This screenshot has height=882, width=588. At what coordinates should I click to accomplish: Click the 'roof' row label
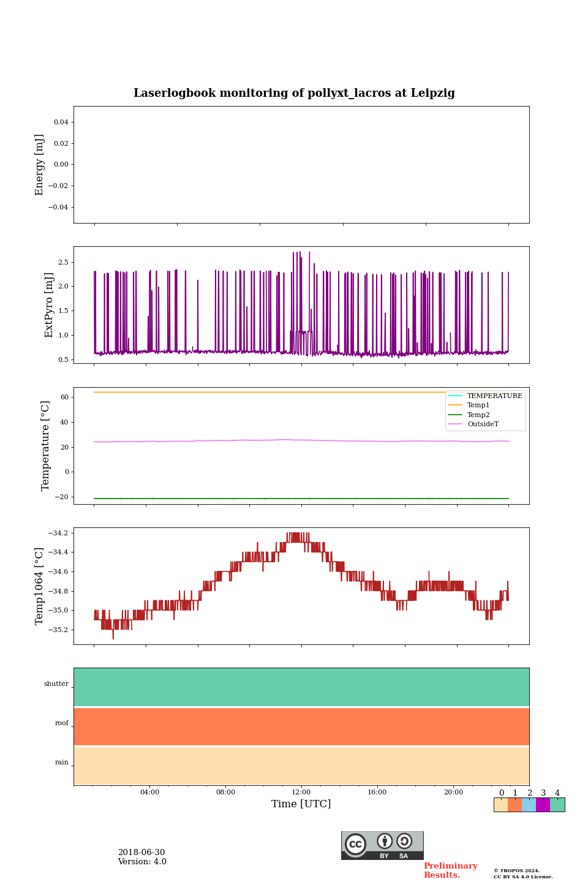coord(62,723)
